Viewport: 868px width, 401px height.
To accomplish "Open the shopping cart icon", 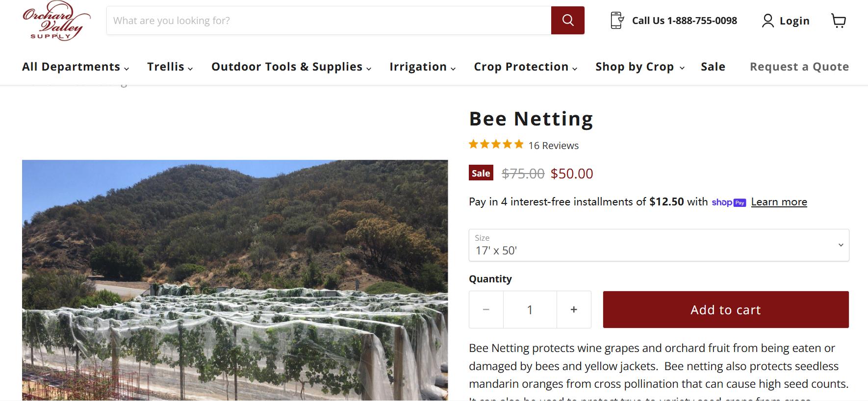I will pyautogui.click(x=839, y=21).
